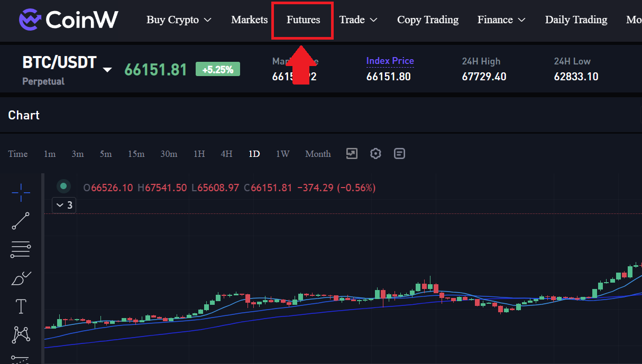This screenshot has height=364, width=642.
Task: Click the +5.25% change badge
Action: click(218, 69)
